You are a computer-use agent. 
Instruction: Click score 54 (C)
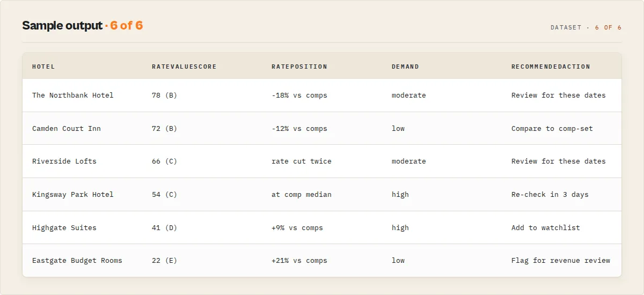pyautogui.click(x=164, y=195)
